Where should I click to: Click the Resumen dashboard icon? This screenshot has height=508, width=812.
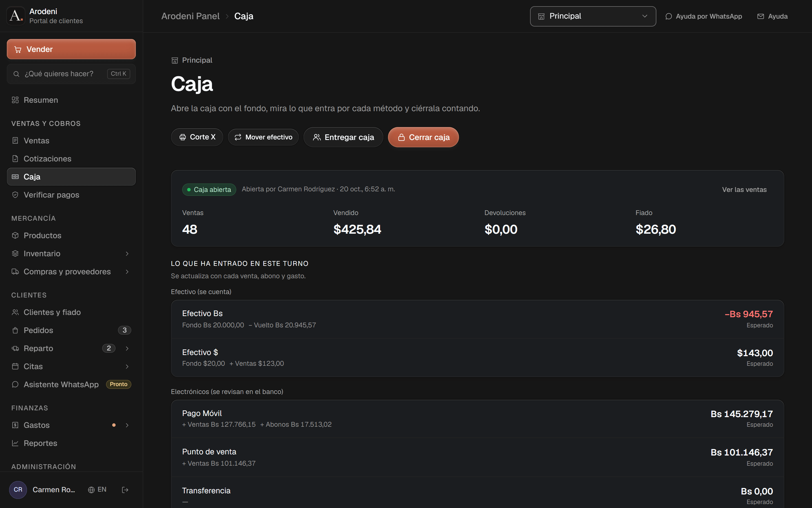point(15,100)
